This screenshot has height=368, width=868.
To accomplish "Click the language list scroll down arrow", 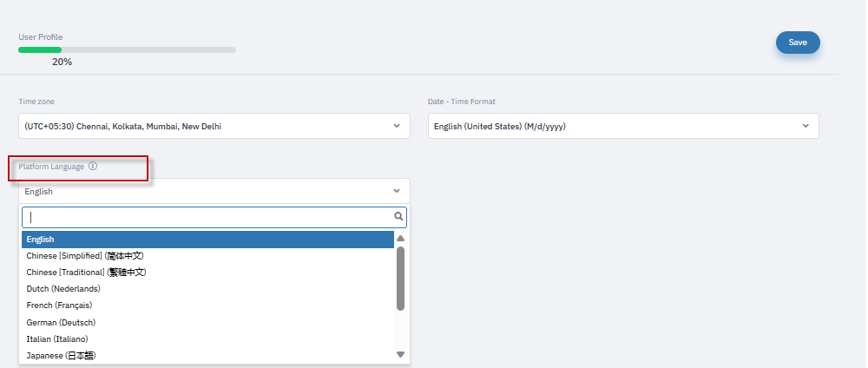I will (x=400, y=354).
